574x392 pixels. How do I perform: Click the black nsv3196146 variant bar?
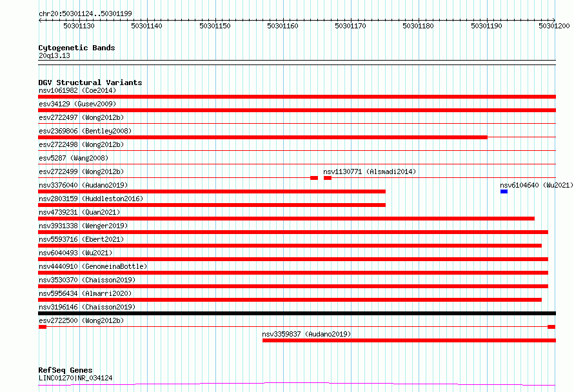(x=297, y=313)
